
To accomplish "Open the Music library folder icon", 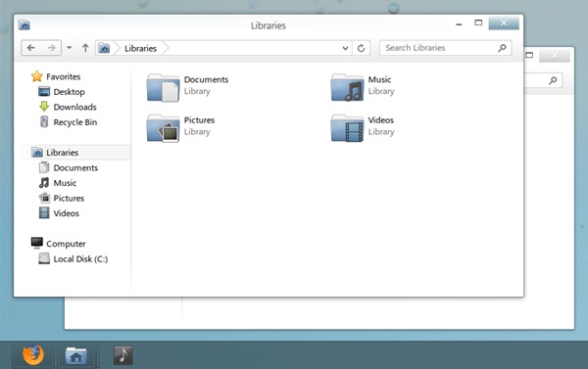I will (347, 88).
